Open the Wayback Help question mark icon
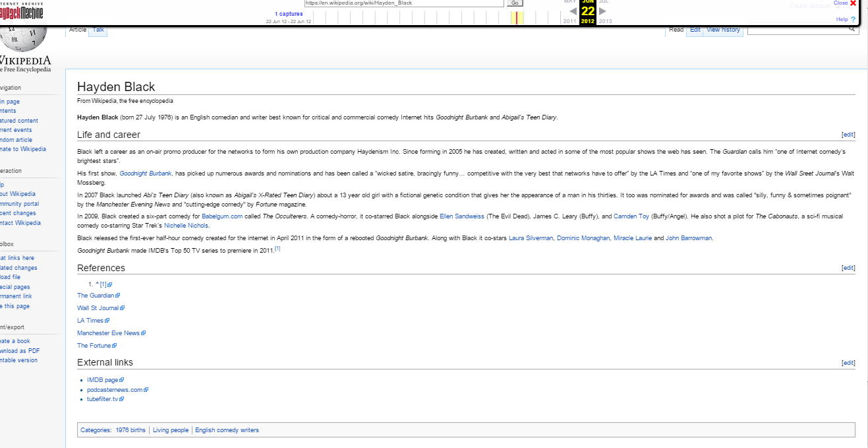The image size is (868, 448). coord(854,20)
